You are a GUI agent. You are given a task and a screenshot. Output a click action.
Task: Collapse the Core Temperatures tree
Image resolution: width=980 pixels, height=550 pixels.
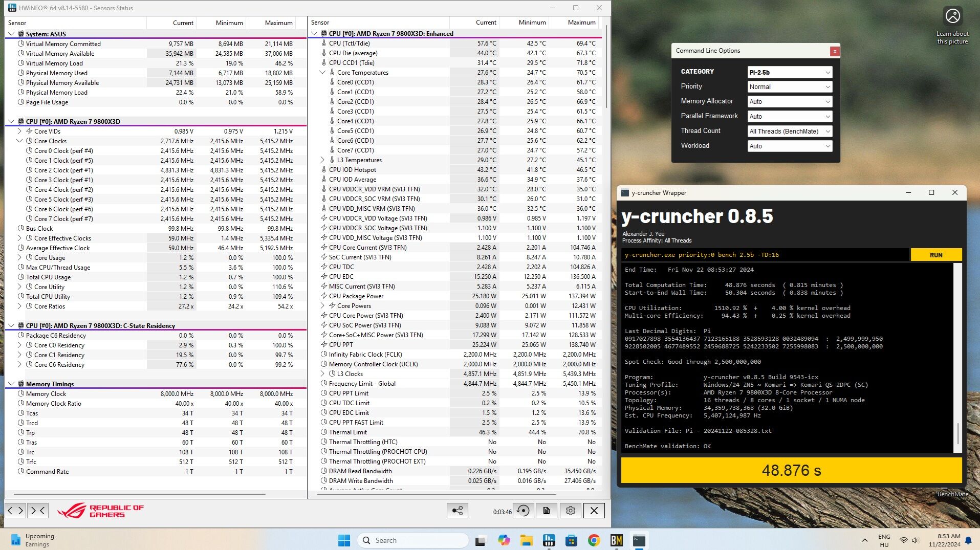pyautogui.click(x=322, y=73)
